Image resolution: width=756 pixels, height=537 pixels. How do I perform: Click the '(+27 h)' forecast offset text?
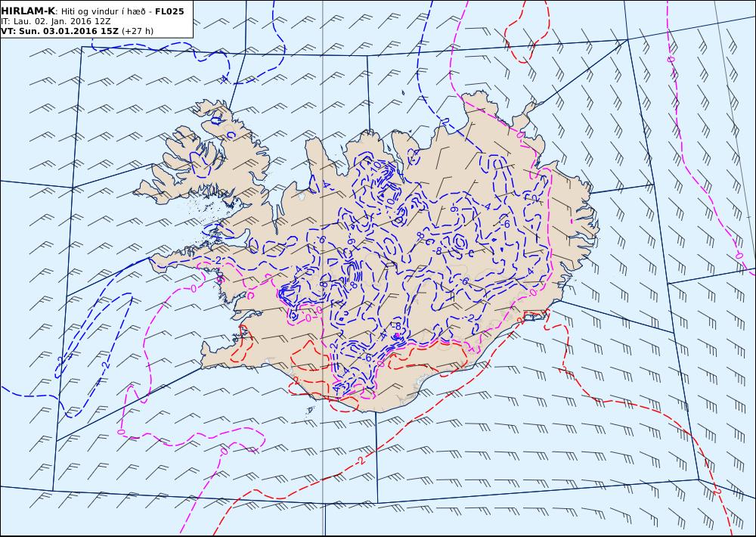tap(138, 31)
